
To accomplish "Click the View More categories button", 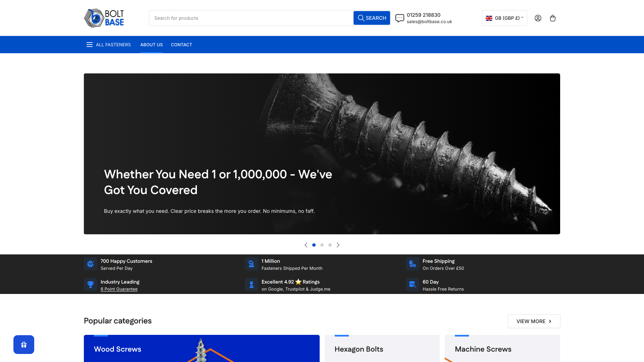I will click(x=534, y=321).
